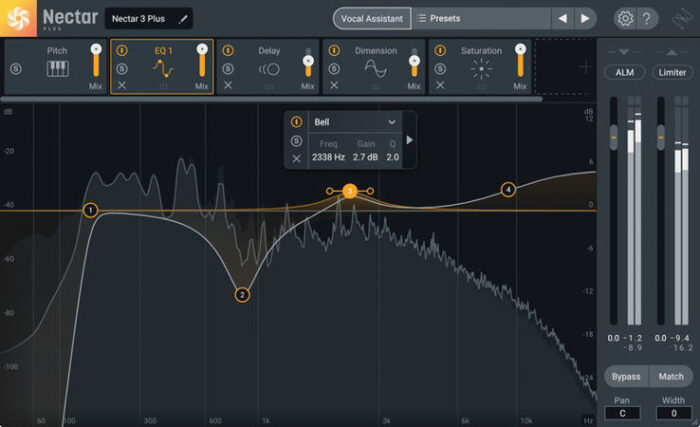Image resolution: width=700 pixels, height=427 pixels.
Task: Select the Dimension module waveform icon
Action: coord(375,68)
